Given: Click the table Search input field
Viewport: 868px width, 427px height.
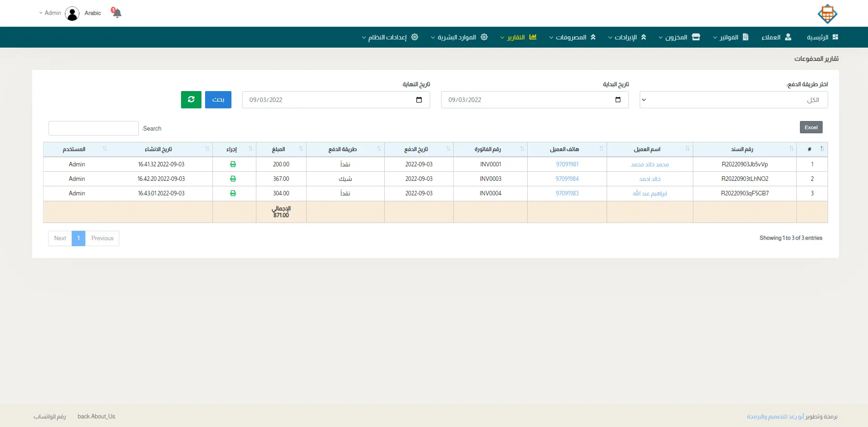Looking at the screenshot, I should [93, 128].
